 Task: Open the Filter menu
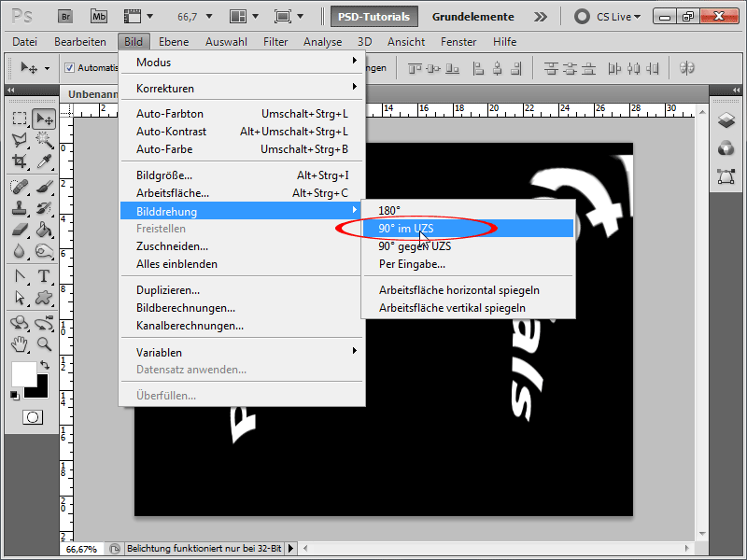click(275, 42)
